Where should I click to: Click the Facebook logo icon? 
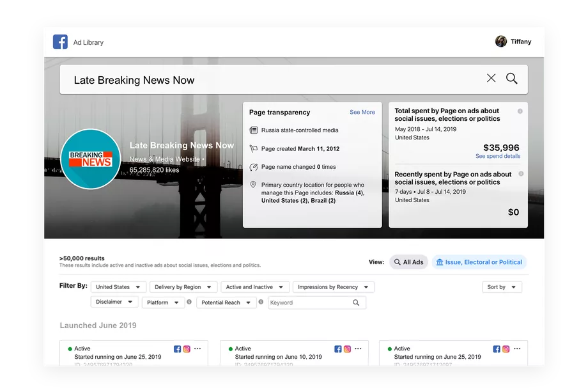[60, 42]
